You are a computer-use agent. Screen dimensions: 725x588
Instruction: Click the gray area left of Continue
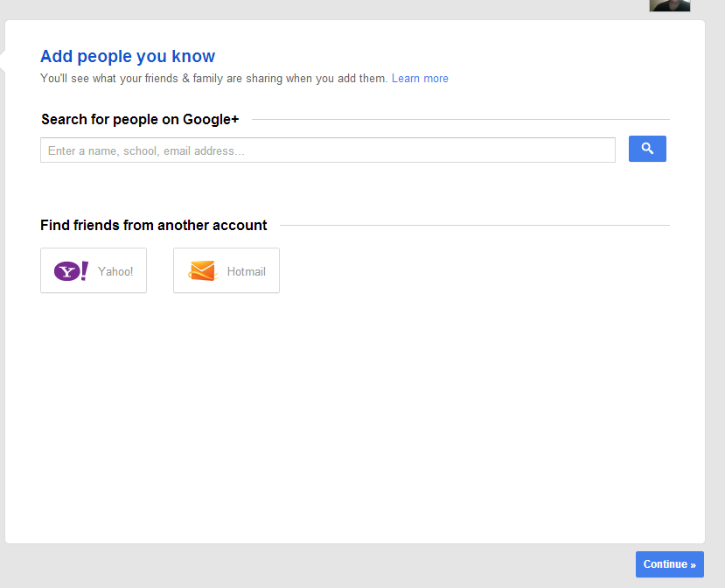[x=350, y=565]
